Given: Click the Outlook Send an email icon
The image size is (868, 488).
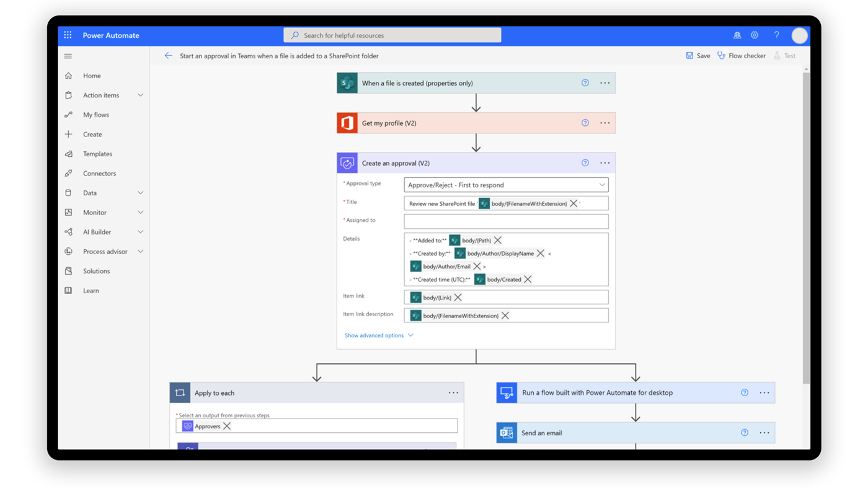Looking at the screenshot, I should click(x=507, y=433).
